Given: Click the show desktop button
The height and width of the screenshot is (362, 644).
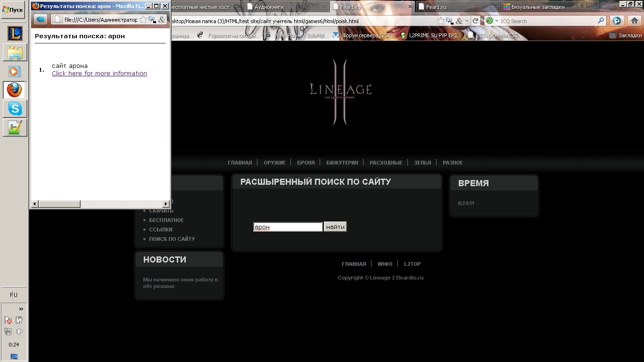Looking at the screenshot, I should pyautogui.click(x=14, y=357).
